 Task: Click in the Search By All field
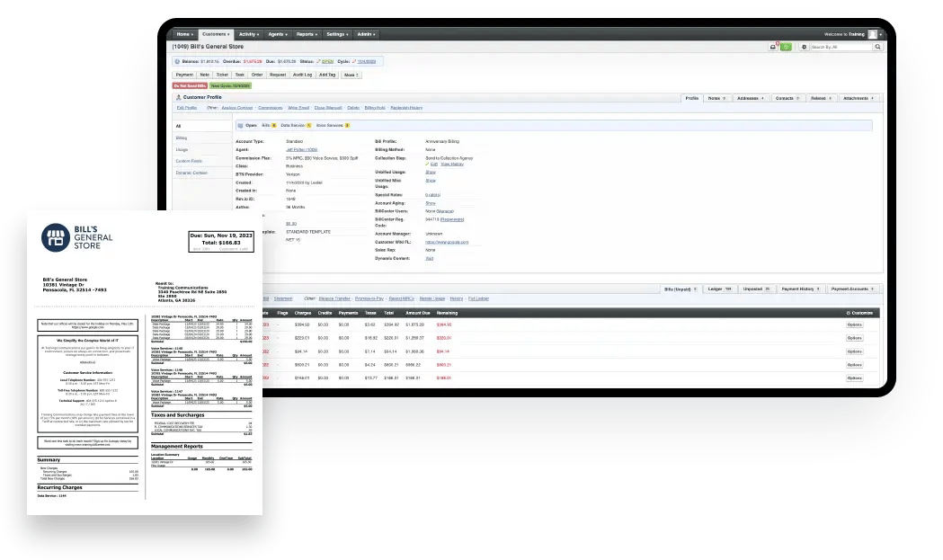pyautogui.click(x=841, y=47)
